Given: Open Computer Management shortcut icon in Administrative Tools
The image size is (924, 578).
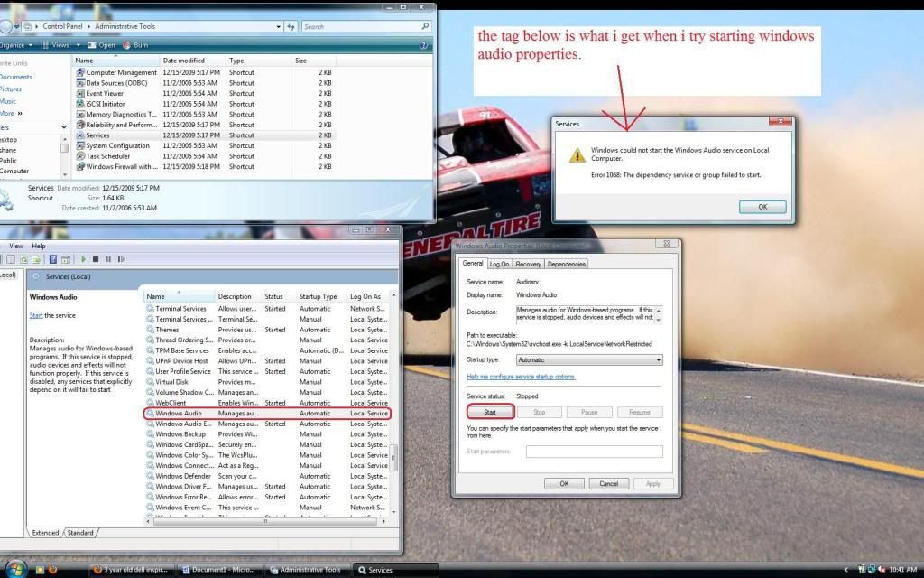Looking at the screenshot, I should [80, 72].
